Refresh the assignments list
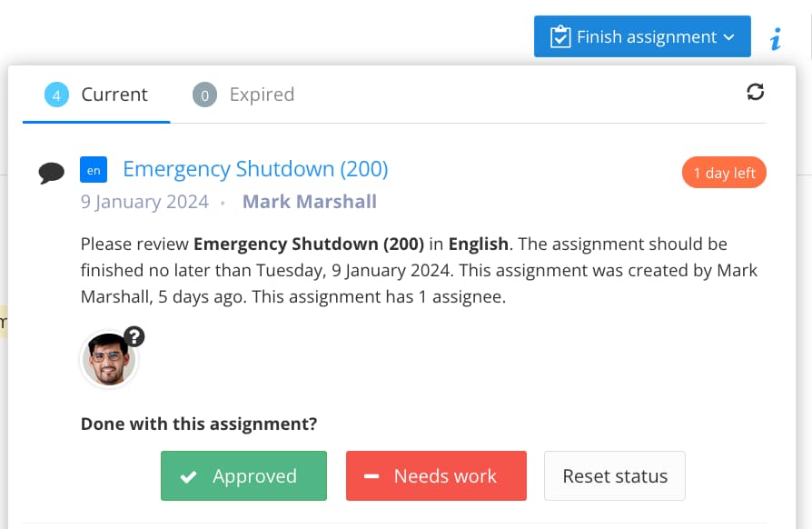 756,92
